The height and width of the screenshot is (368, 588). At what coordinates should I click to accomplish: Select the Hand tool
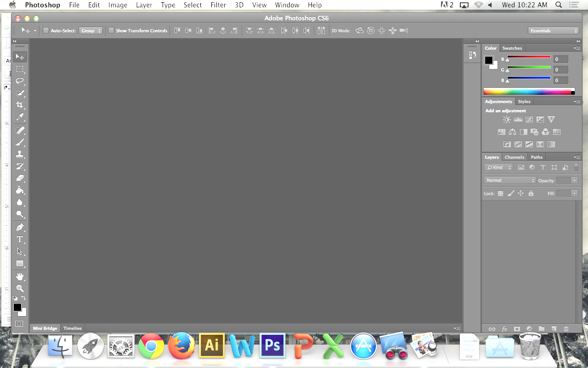click(20, 276)
